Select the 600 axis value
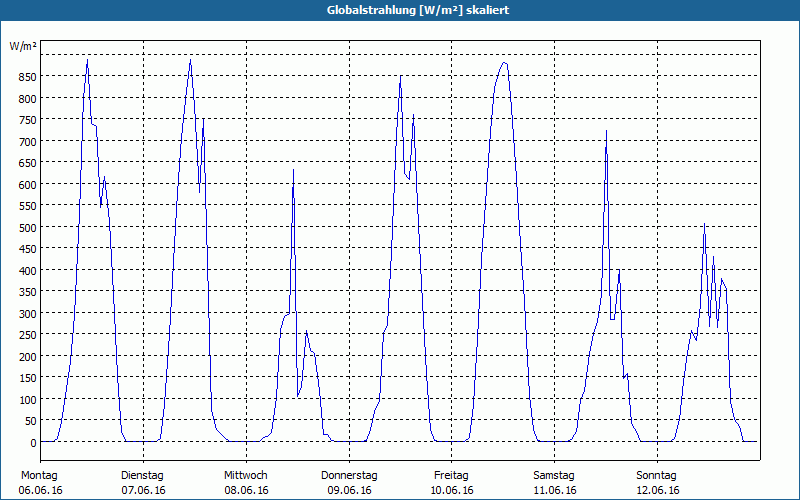The image size is (800, 500). pyautogui.click(x=28, y=185)
